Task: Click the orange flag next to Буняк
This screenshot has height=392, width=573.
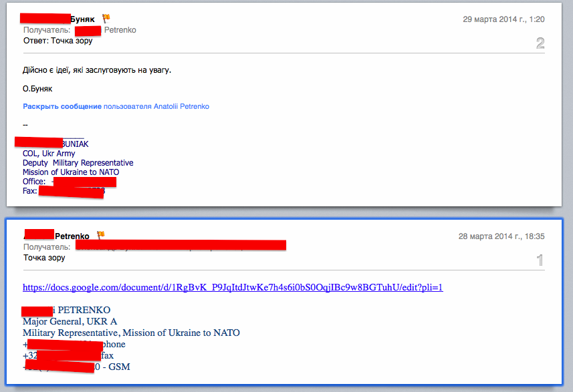Action: (x=106, y=18)
